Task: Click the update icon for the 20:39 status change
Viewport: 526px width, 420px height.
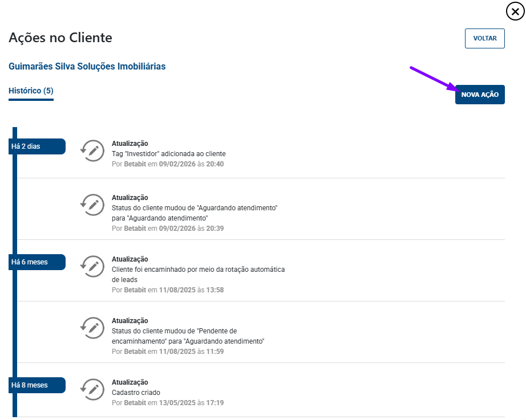Action: [92, 205]
